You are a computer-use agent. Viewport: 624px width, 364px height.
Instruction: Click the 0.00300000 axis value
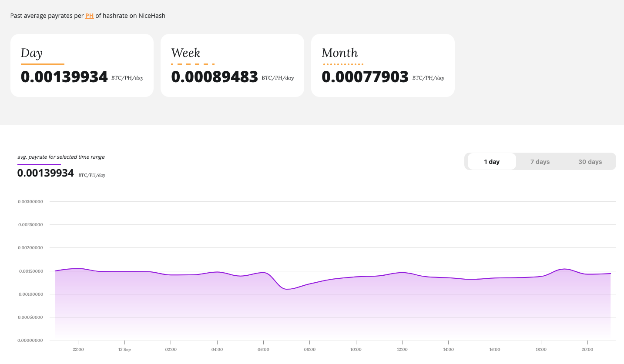tap(30, 201)
